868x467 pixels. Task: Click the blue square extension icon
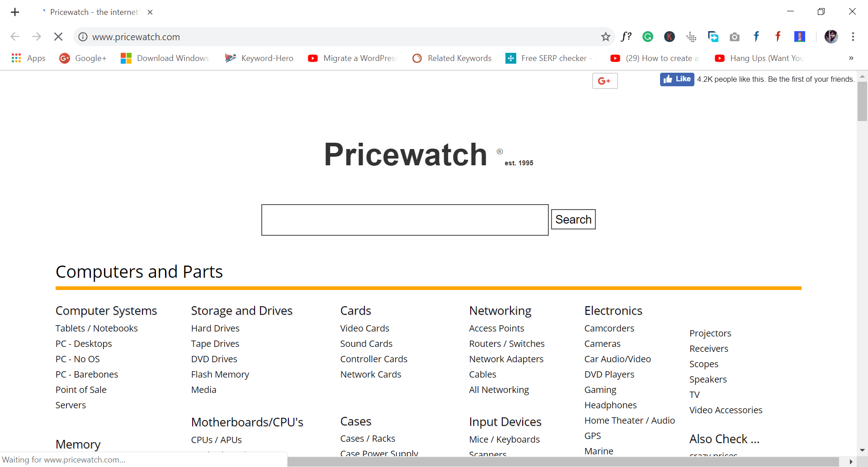tap(800, 37)
